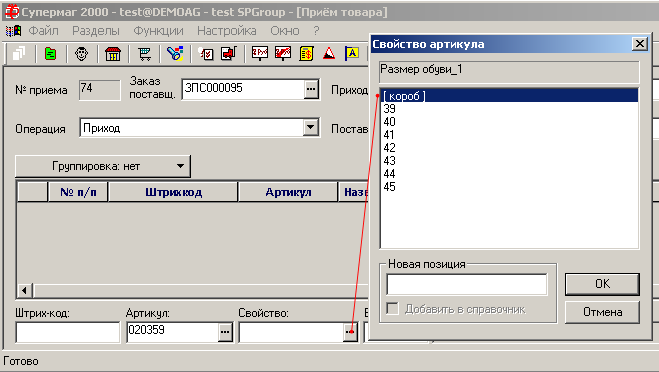Click the Заказ поставщ. field ЗПС000095
Screen dimensions: 659x372
click(243, 89)
